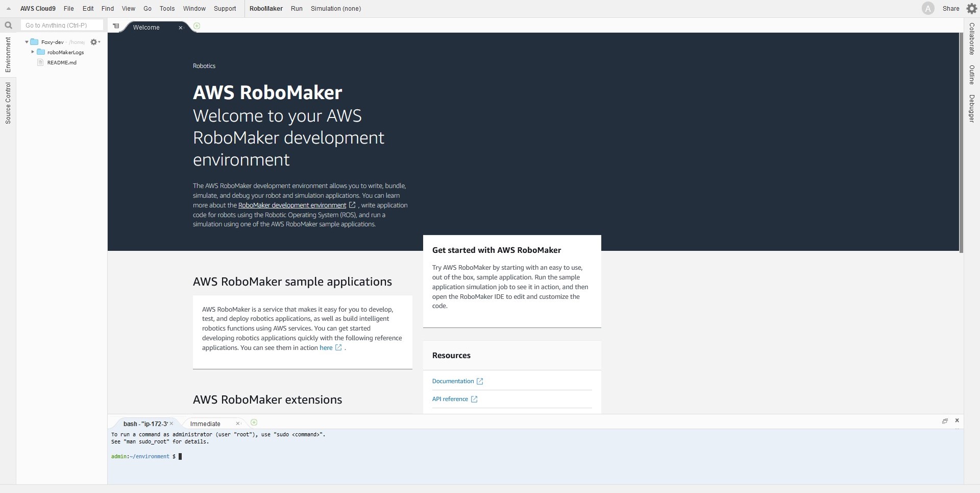Collapse the menu bar arrow at top left
Viewport: 980px width, 493px height.
(x=9, y=9)
